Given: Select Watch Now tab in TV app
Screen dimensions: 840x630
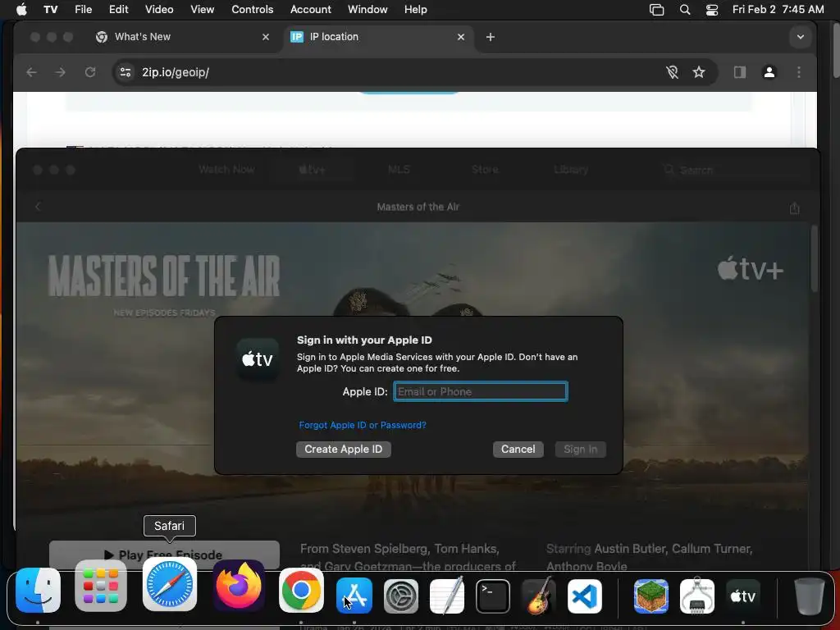Looking at the screenshot, I should click(226, 169).
